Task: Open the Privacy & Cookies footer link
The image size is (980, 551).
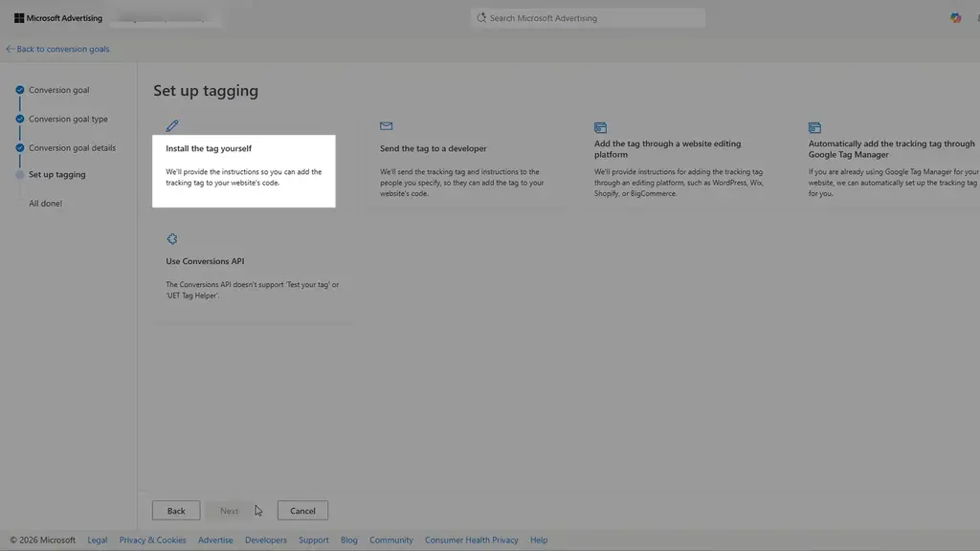Action: (152, 540)
